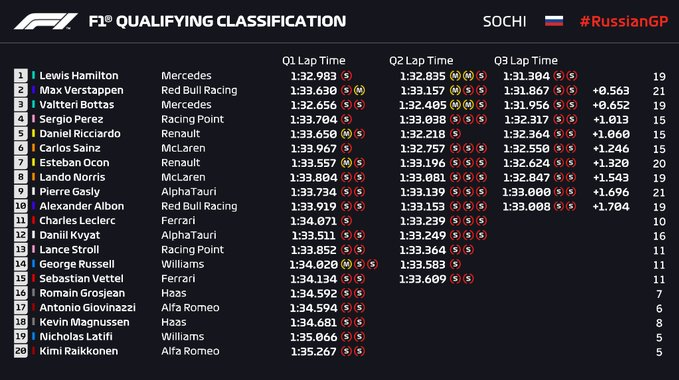This screenshot has height=380, width=679.
Task: Click the red Ferrari color bar beside Vettel
Action: pos(33,278)
